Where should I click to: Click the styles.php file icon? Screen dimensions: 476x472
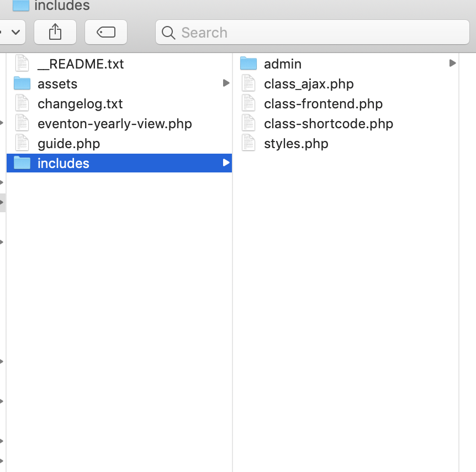pyautogui.click(x=249, y=143)
